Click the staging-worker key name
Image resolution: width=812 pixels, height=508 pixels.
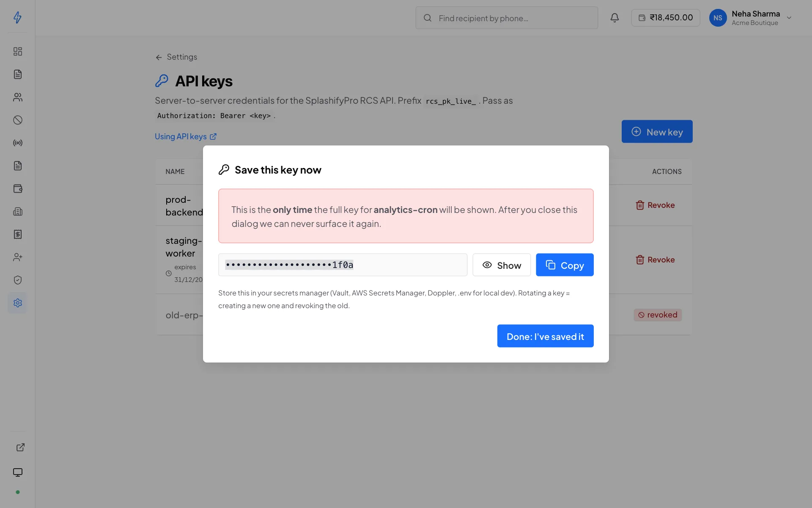tap(184, 247)
